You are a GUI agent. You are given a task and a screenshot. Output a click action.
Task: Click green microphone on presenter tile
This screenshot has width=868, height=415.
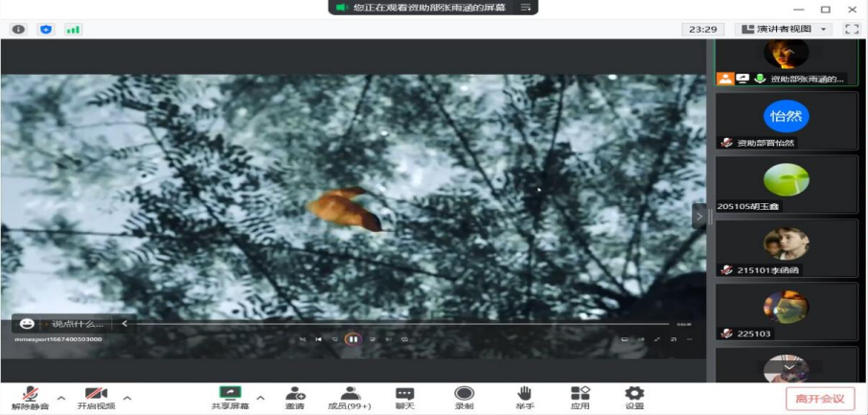tap(760, 79)
